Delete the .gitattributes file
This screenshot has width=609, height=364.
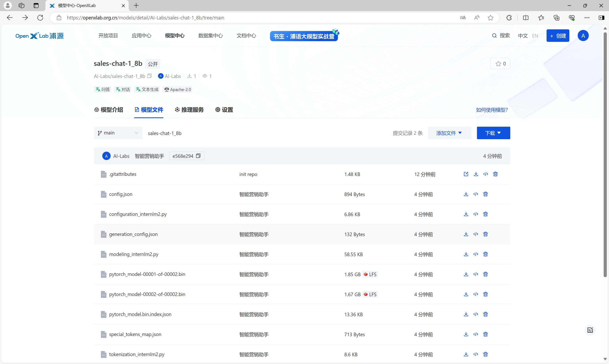495,174
